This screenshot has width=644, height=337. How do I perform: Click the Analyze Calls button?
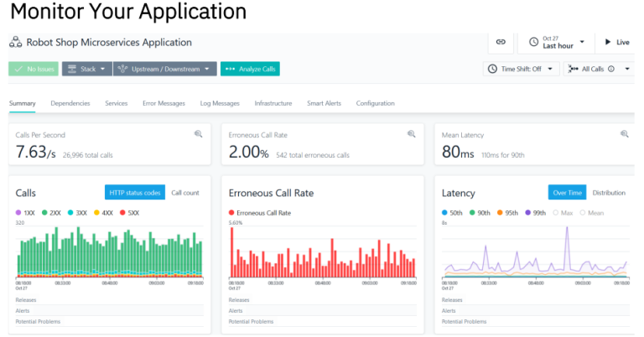pos(250,69)
